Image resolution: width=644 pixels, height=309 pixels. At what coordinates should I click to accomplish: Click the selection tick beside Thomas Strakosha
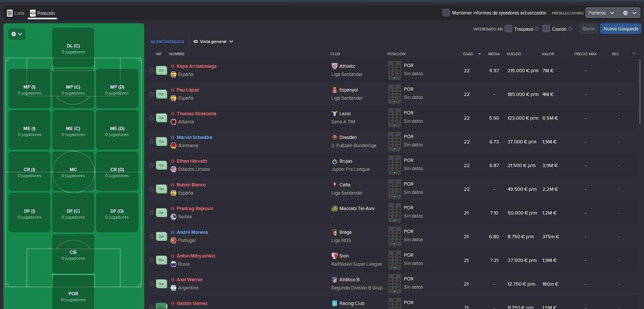pos(152,118)
